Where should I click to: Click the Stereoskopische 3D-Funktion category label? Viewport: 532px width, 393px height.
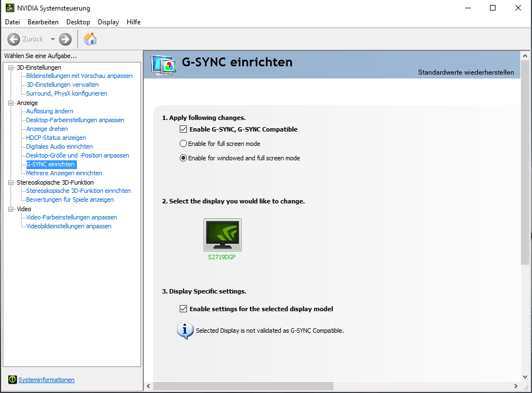[55, 182]
